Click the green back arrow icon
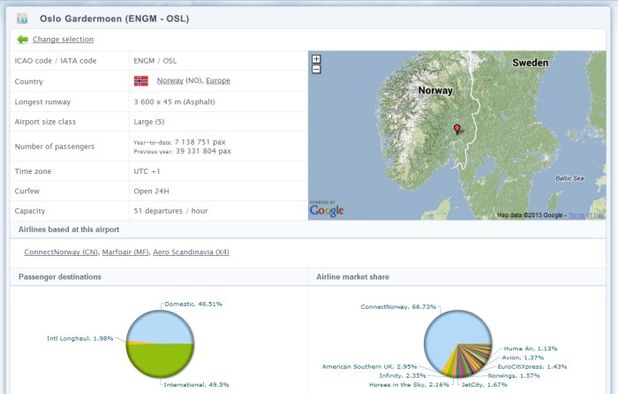The height and width of the screenshot is (394, 618). (22, 39)
